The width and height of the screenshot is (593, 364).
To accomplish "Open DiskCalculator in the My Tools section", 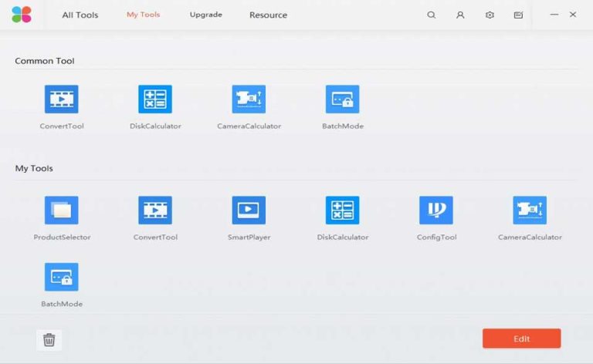I will [342, 211].
